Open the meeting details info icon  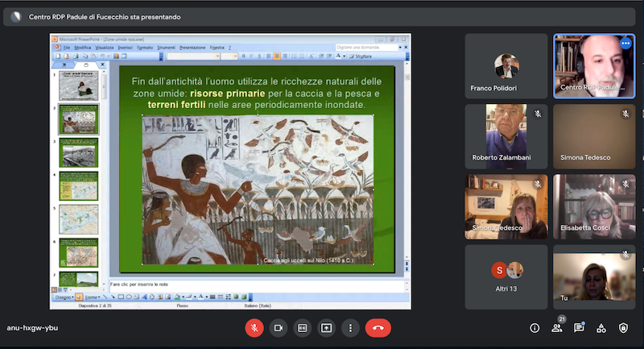tap(535, 328)
